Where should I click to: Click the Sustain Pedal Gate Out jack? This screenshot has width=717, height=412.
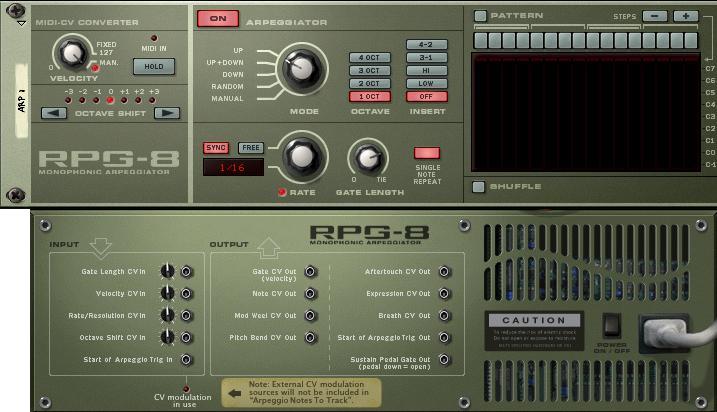pyautogui.click(x=444, y=359)
